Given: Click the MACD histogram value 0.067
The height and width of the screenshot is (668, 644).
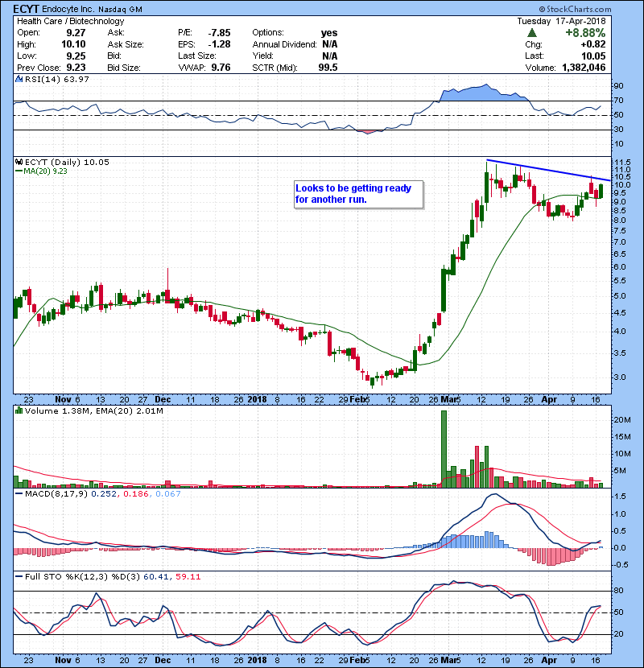Looking at the screenshot, I should click(168, 494).
